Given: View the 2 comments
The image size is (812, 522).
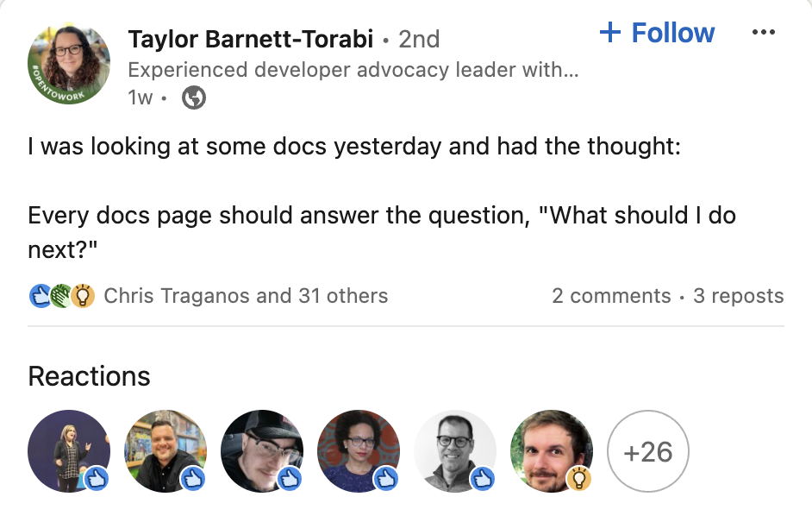Looking at the screenshot, I should [612, 295].
